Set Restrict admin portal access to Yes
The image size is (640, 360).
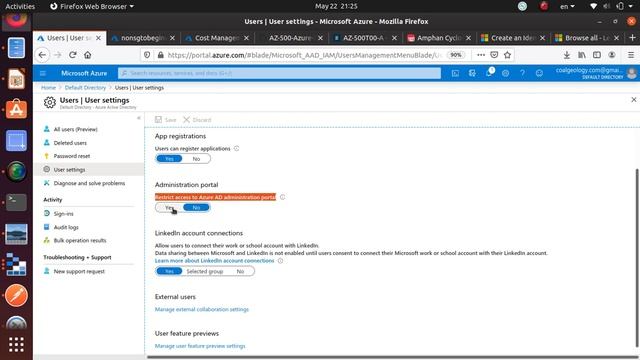point(169,208)
